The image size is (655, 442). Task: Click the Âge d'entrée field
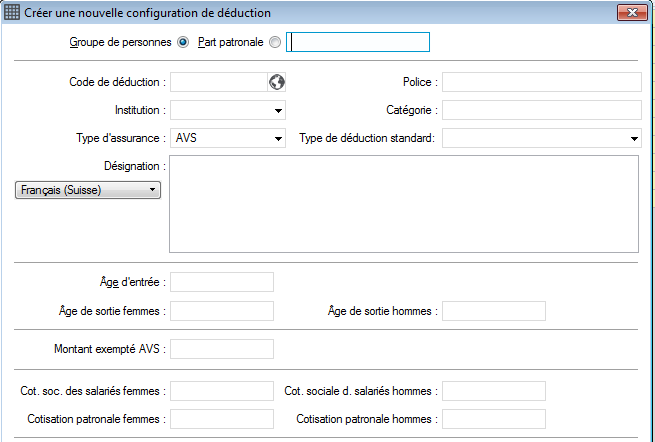point(222,282)
